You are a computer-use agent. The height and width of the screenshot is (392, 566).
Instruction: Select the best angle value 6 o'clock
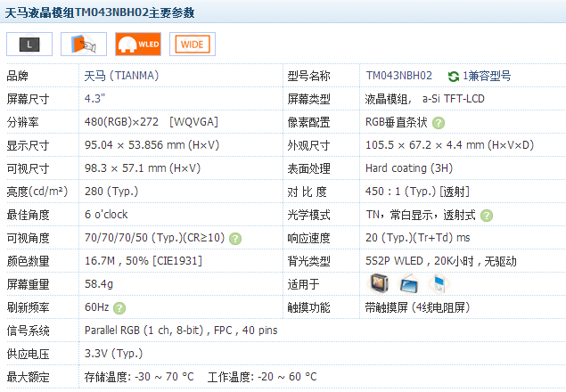[106, 215]
